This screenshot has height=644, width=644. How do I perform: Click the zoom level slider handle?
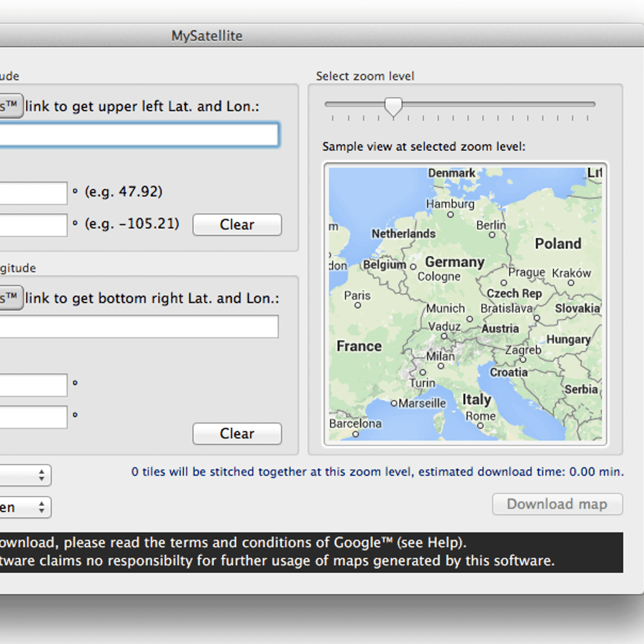[393, 107]
